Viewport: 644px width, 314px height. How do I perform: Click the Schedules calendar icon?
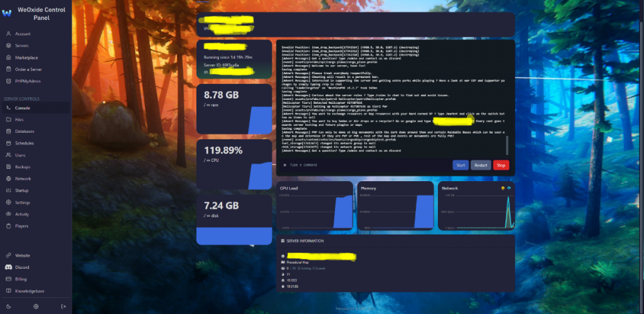8,143
